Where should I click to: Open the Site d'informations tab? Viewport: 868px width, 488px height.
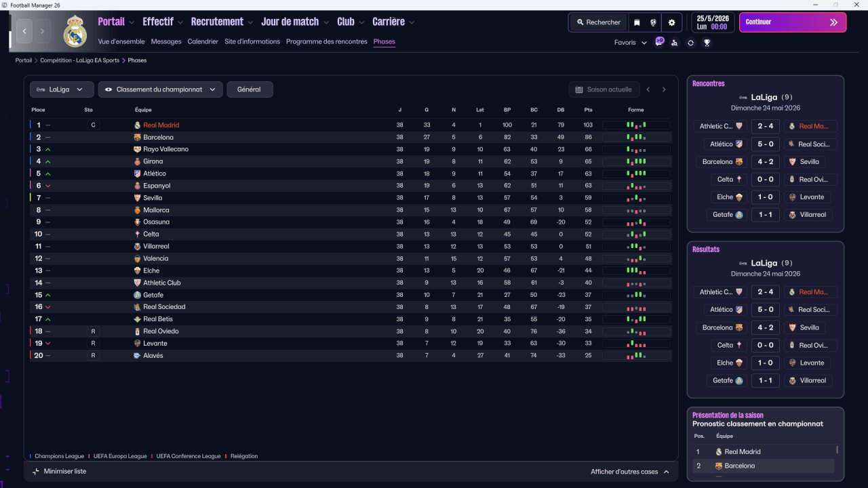[252, 41]
